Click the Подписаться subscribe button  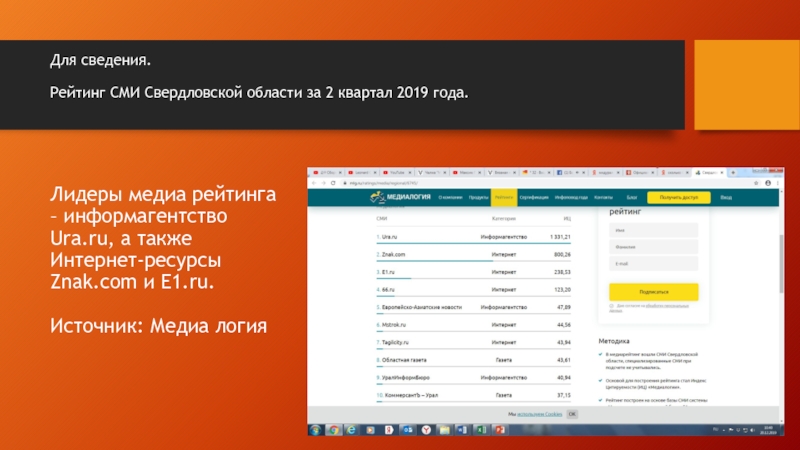coord(653,291)
